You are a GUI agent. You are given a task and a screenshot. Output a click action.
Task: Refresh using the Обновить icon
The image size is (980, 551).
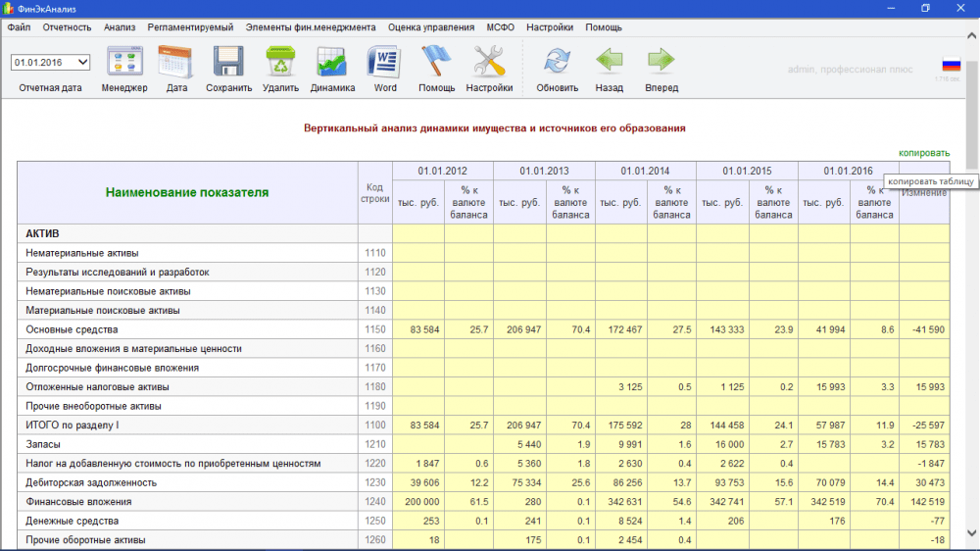tap(557, 62)
